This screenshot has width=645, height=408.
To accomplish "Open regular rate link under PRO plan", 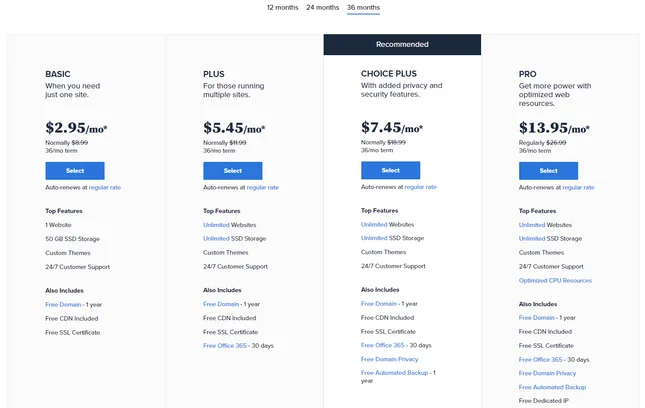I will tap(578, 188).
